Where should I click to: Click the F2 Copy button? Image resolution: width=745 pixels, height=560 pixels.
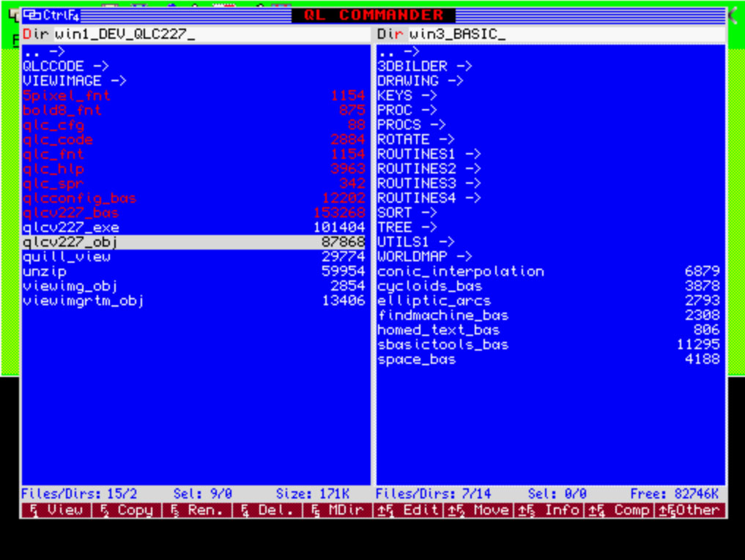click(127, 509)
